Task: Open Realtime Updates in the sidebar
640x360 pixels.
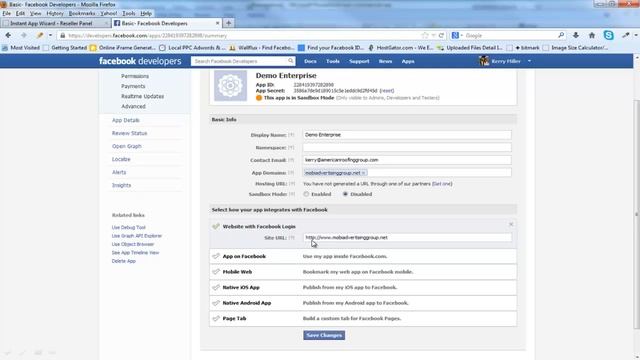Action: (x=142, y=96)
